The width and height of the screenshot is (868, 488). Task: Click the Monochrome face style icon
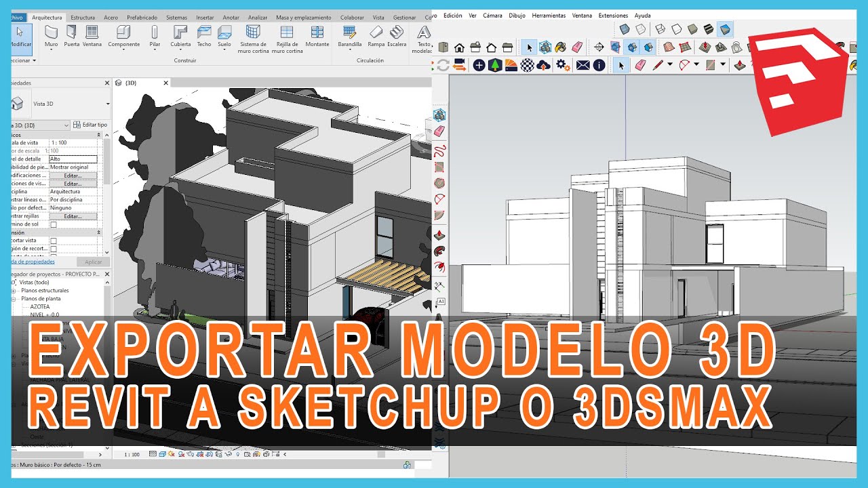(x=725, y=30)
